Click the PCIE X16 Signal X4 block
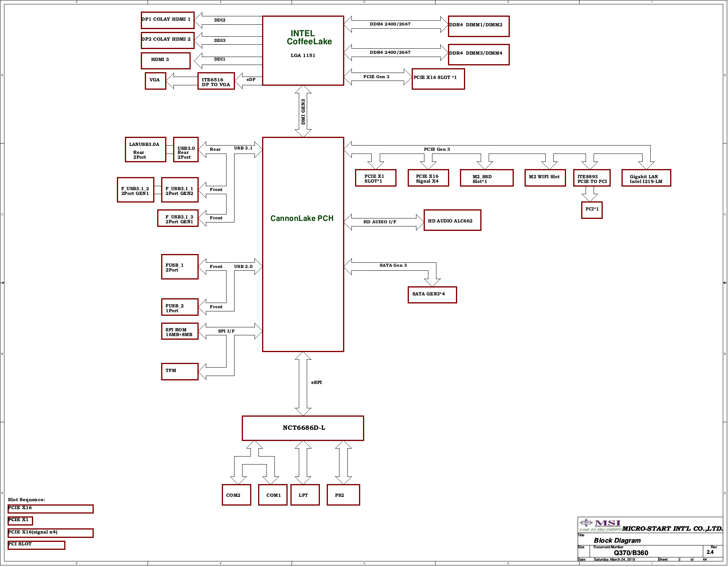 pos(428,178)
